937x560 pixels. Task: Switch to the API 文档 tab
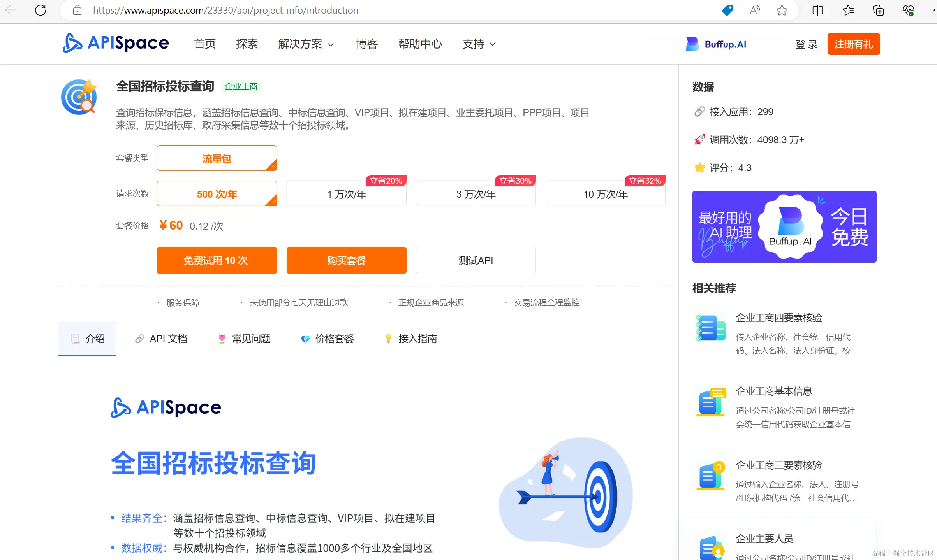161,339
